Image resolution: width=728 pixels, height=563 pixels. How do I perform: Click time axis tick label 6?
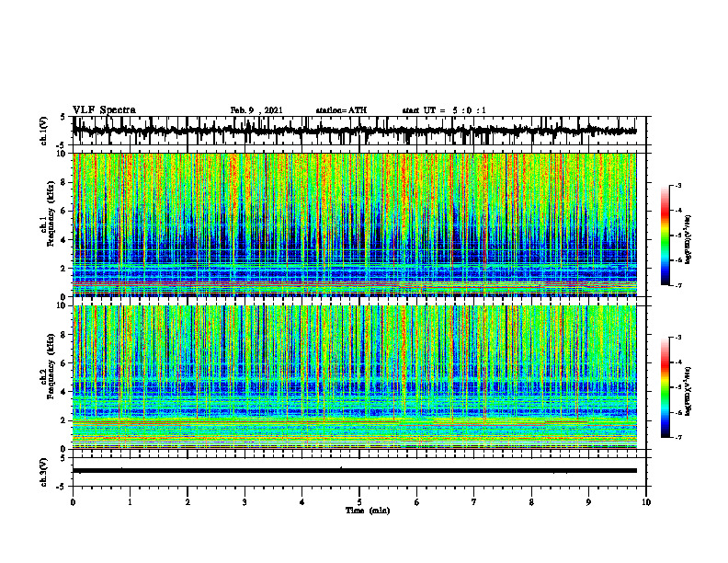(417, 502)
